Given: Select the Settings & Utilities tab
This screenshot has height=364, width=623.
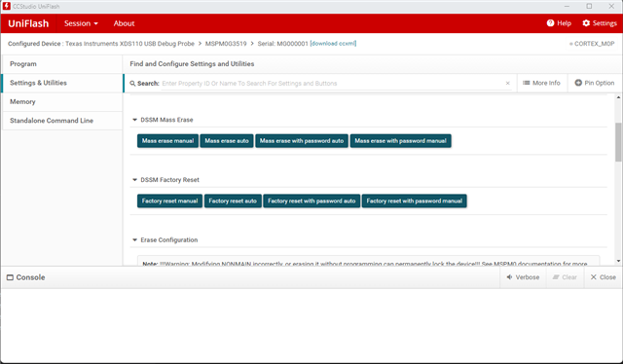Looking at the screenshot, I should tap(62, 83).
